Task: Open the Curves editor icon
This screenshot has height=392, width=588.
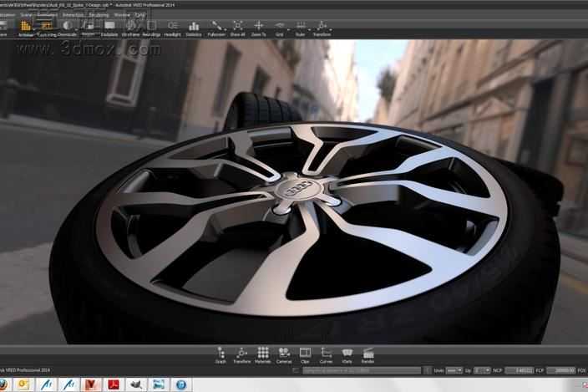Action: (x=326, y=355)
